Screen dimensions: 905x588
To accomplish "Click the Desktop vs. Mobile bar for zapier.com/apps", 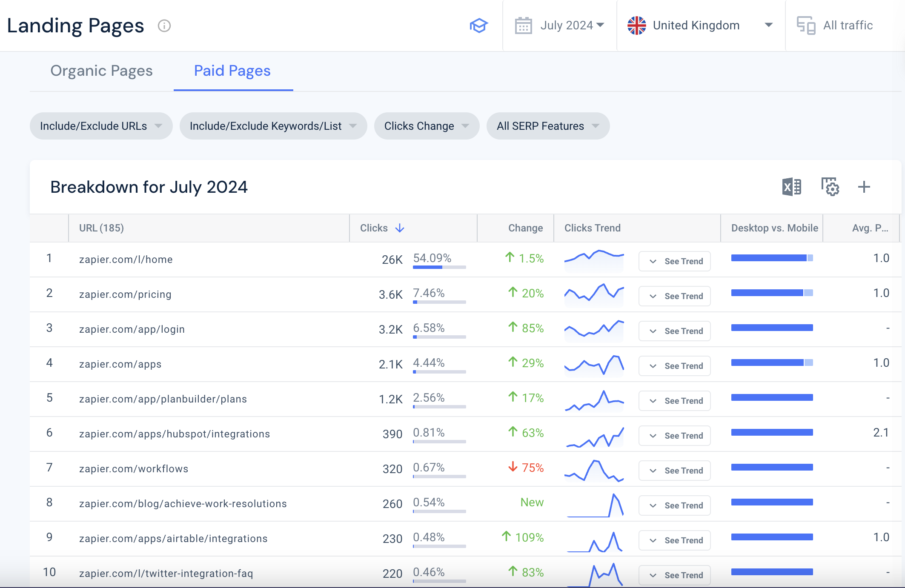I will tap(772, 363).
